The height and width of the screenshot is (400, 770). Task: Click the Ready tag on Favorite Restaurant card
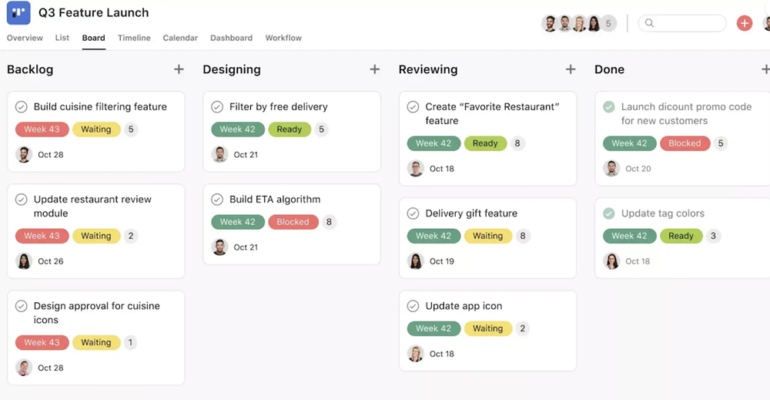pyautogui.click(x=485, y=143)
